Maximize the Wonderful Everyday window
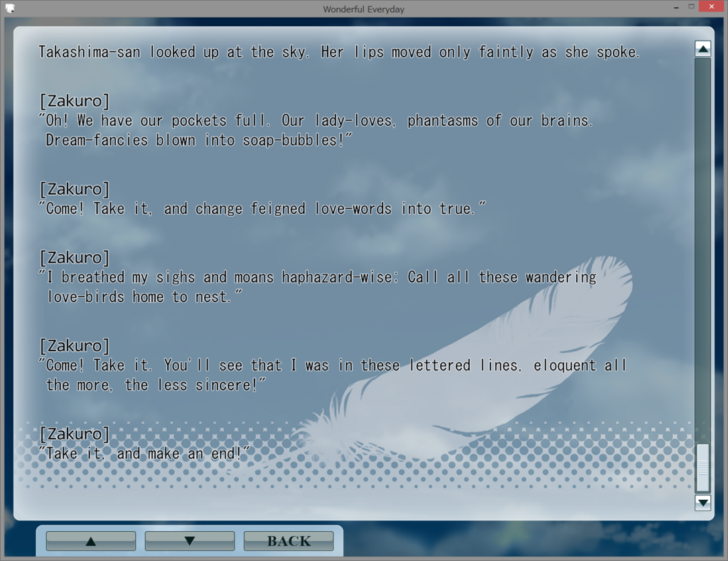The width and height of the screenshot is (728, 561). click(x=691, y=6)
